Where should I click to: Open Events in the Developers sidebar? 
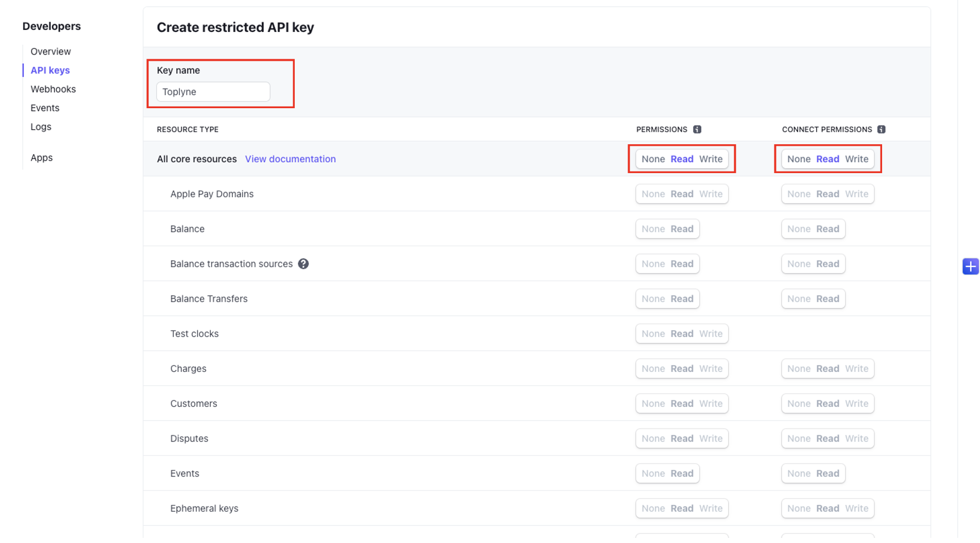[x=45, y=108]
